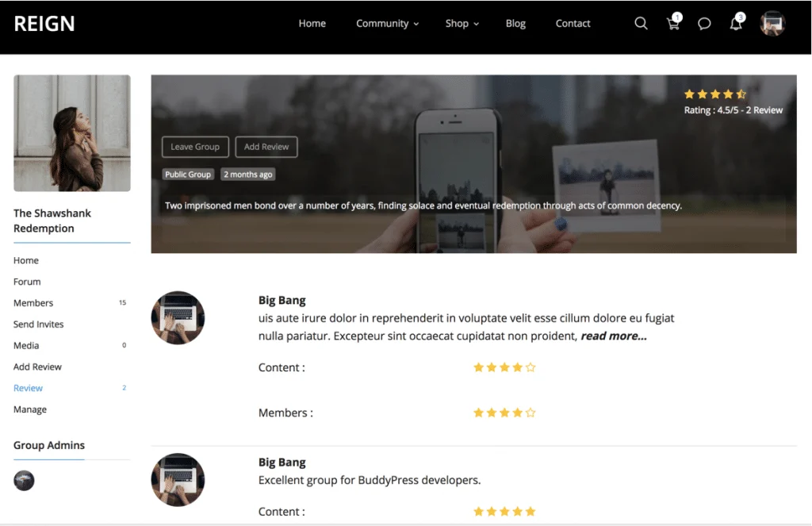Click the Rating : 4.5/5 - 2 Review text
Viewport: 812px width, 526px height.
pyautogui.click(x=733, y=109)
